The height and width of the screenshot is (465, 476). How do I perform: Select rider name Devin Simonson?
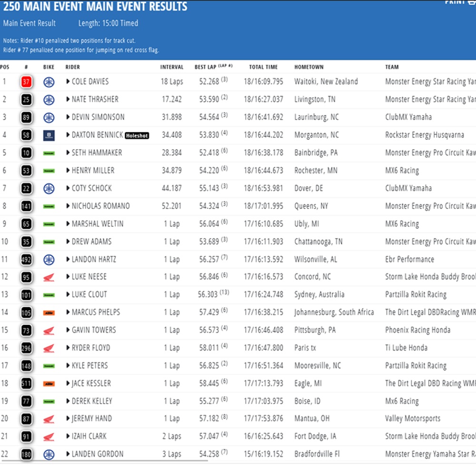(x=98, y=117)
